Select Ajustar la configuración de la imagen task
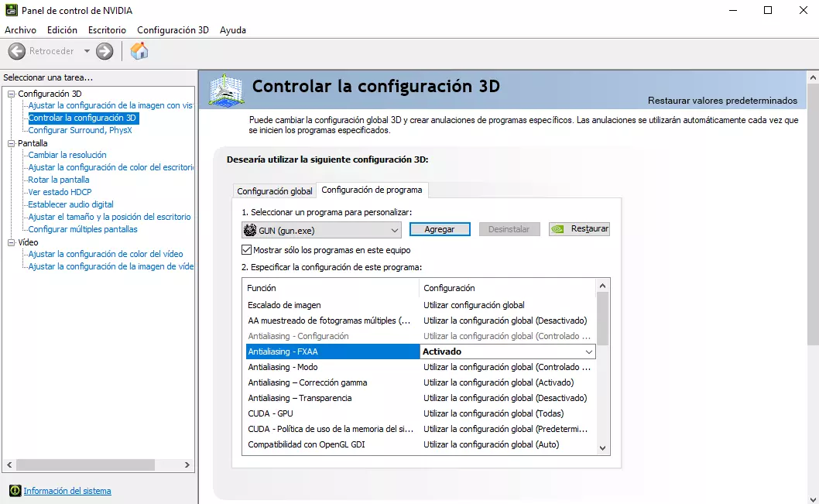The image size is (819, 504). [x=110, y=105]
